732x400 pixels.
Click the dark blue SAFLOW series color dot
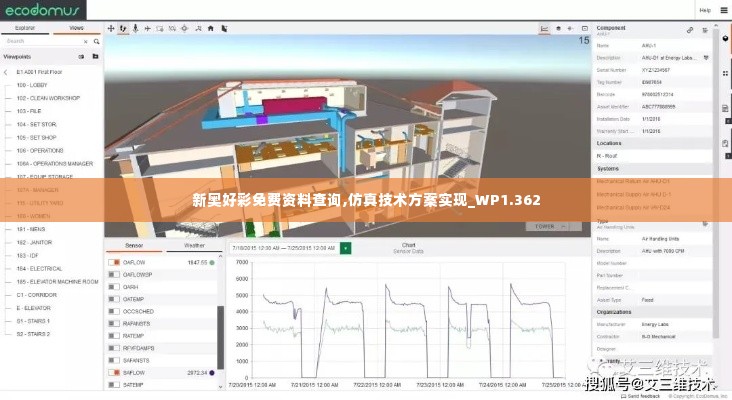pos(212,373)
